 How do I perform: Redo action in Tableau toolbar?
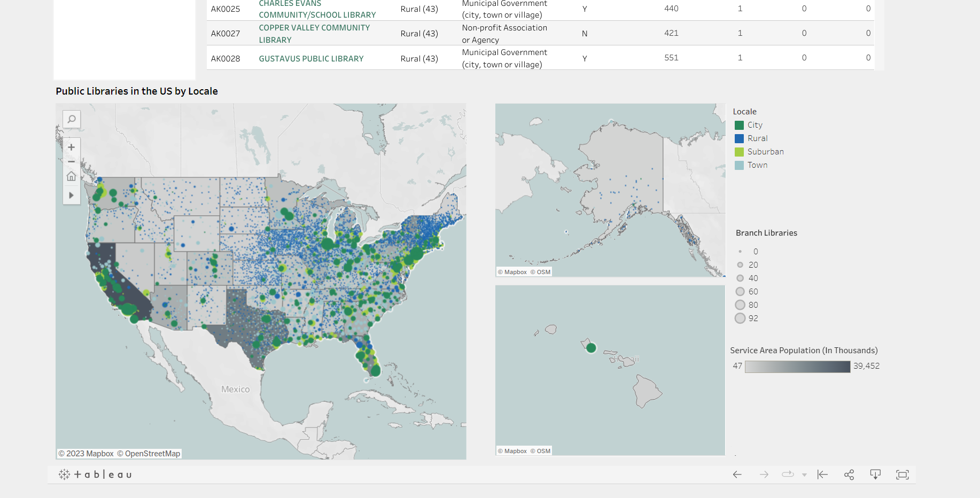pos(764,474)
